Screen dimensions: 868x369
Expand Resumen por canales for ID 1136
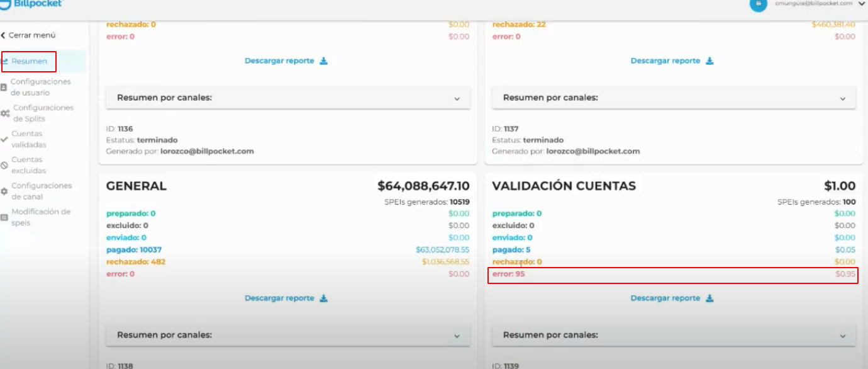click(x=457, y=98)
